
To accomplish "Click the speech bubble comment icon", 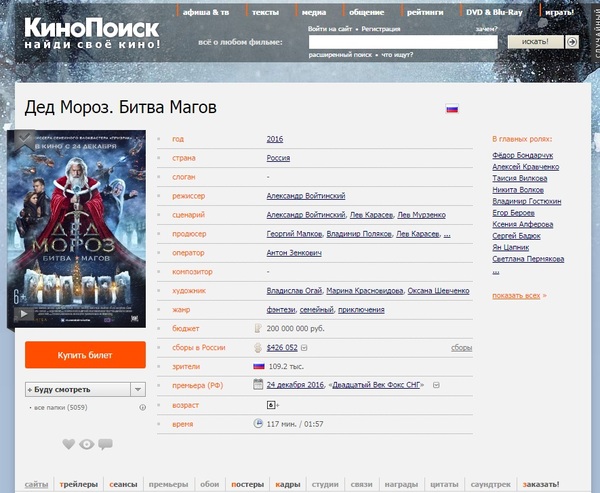I will [105, 444].
